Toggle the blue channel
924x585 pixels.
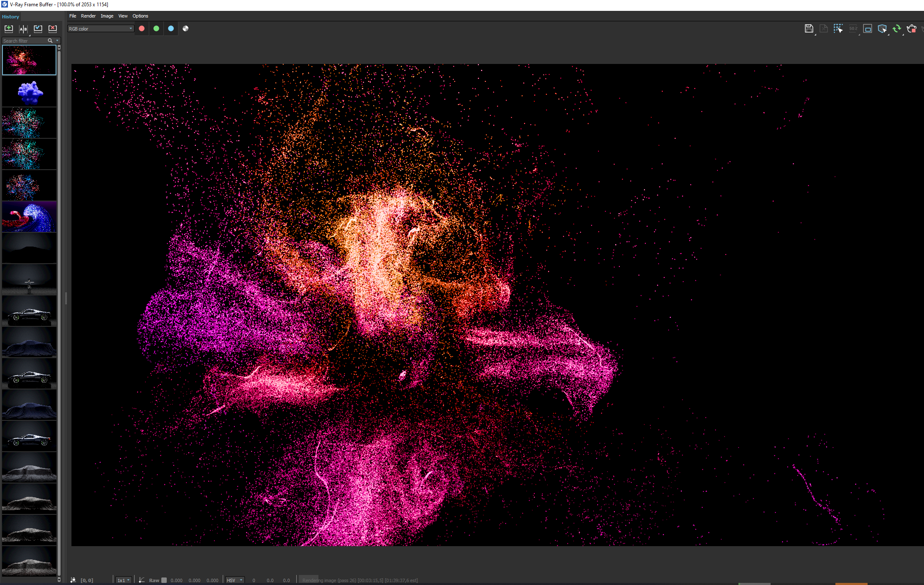[x=171, y=28]
